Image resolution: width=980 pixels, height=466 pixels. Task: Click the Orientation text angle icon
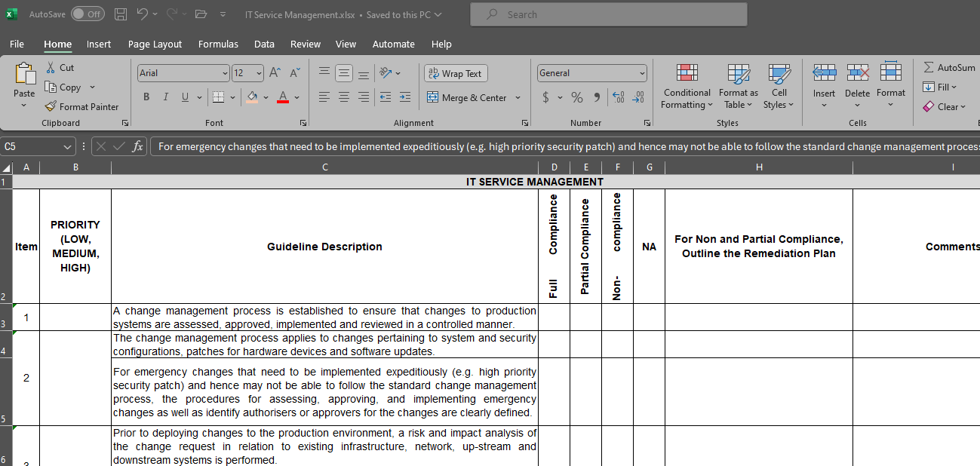coord(386,73)
